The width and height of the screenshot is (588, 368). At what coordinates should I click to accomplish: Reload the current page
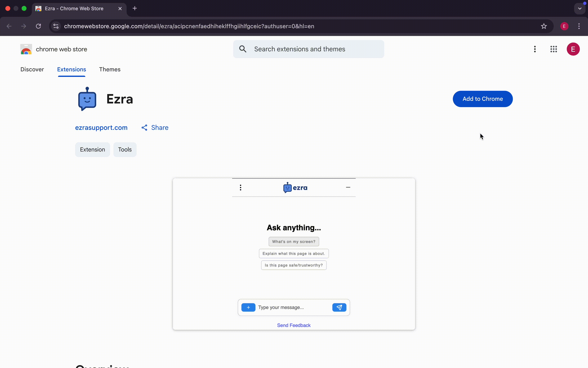(38, 26)
